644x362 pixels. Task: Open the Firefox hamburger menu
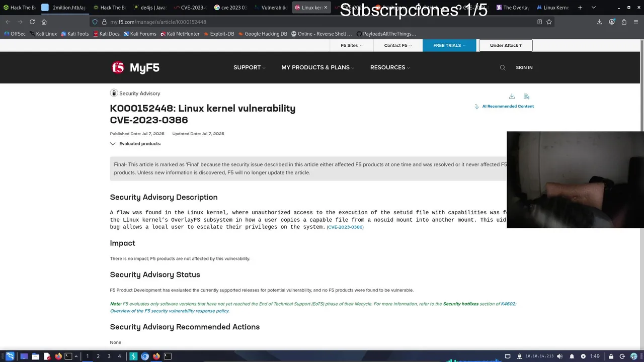(x=636, y=22)
